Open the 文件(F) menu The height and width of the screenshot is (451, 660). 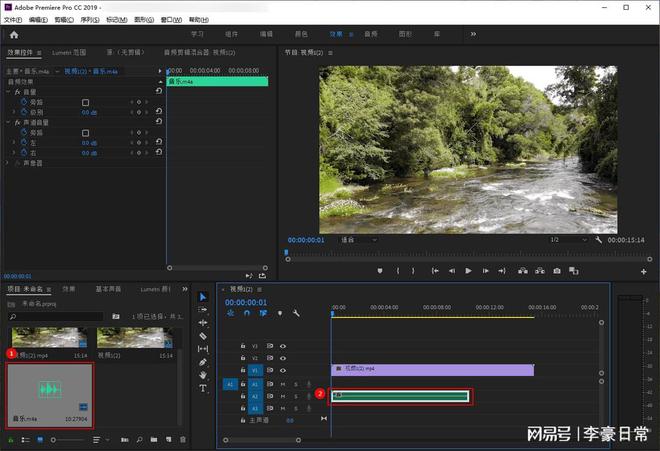tap(13, 20)
